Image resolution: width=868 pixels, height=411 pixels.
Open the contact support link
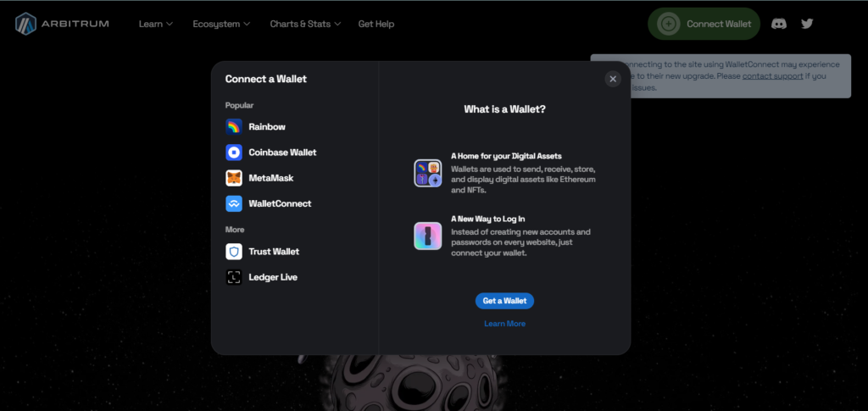coord(772,75)
